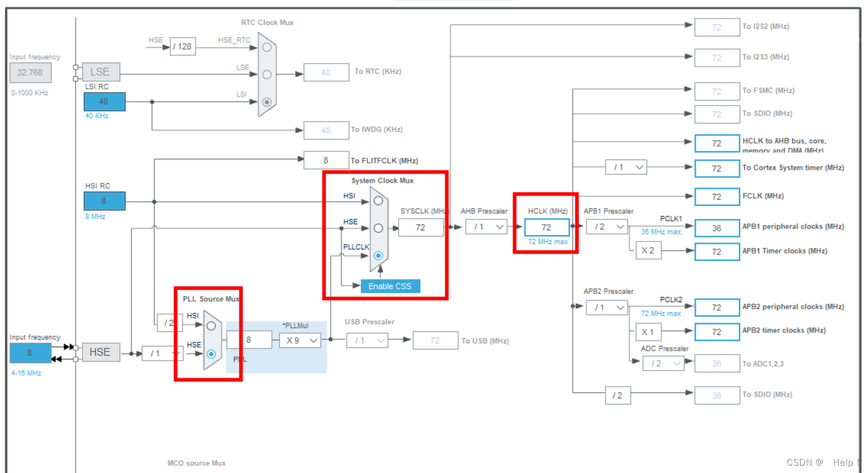Open the Cortex System timer divider dropdown
The image size is (868, 473).
(625, 167)
